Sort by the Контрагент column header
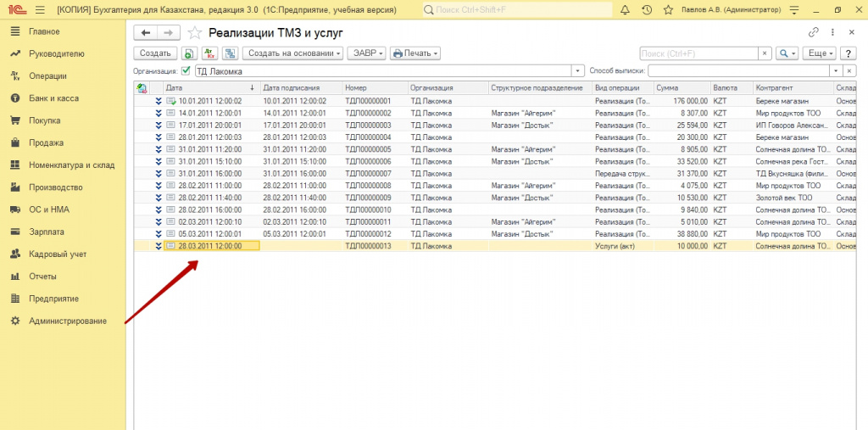Image resolution: width=868 pixels, height=430 pixels. click(x=793, y=87)
